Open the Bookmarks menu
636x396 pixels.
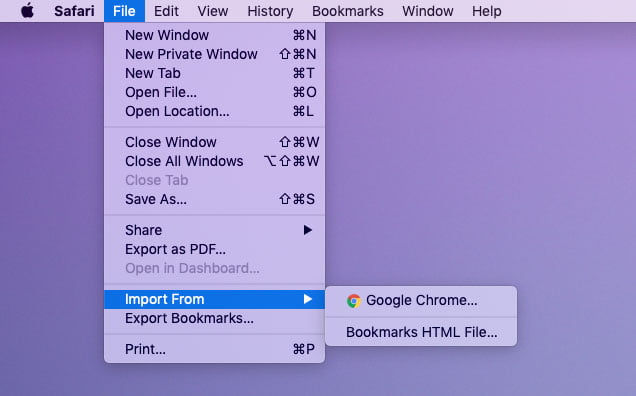pos(348,11)
